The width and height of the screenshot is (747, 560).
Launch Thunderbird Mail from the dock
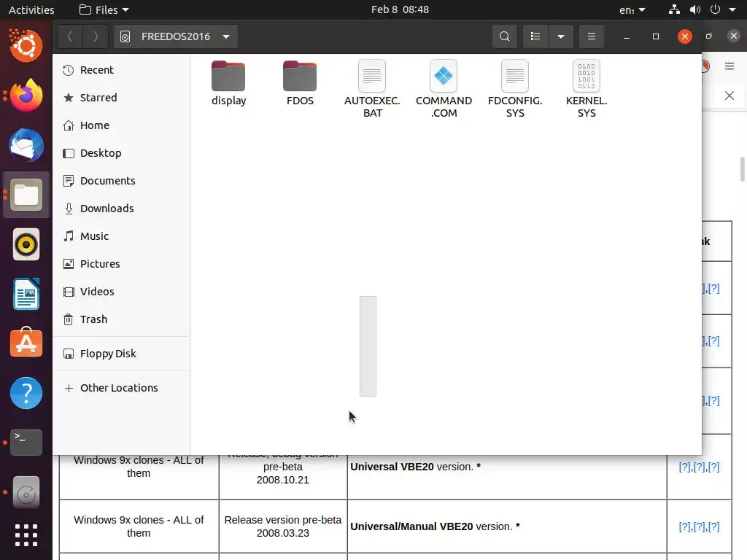coord(26,145)
